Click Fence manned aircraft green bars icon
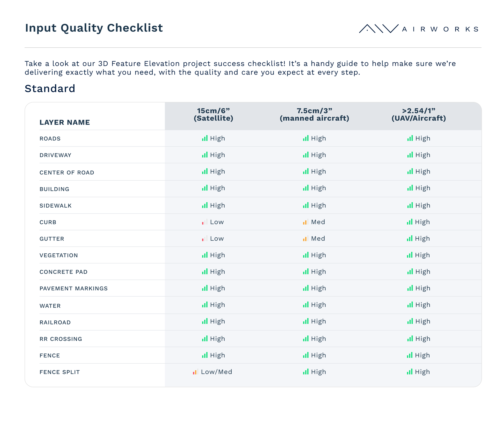 (x=306, y=355)
